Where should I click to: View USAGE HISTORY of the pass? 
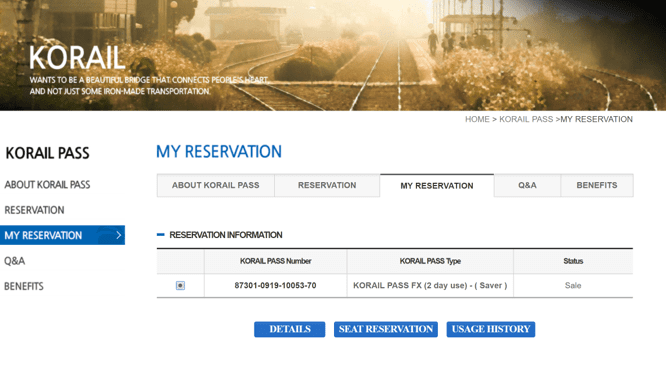(x=491, y=329)
